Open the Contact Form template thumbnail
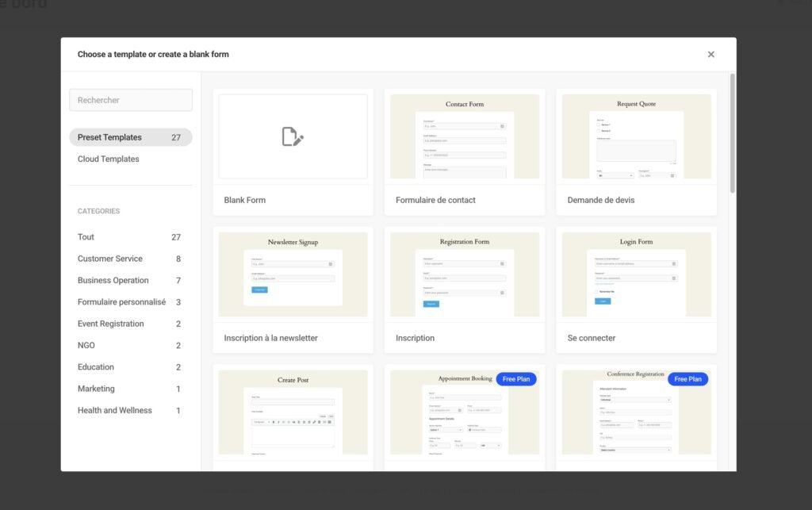 [465, 136]
